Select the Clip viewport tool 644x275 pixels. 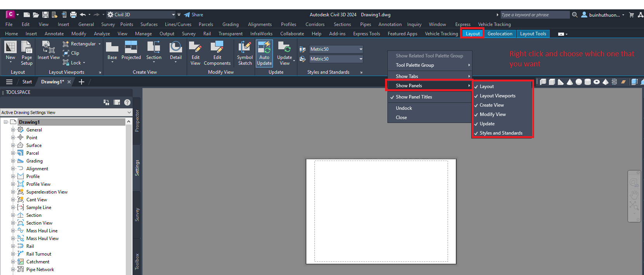coord(71,53)
